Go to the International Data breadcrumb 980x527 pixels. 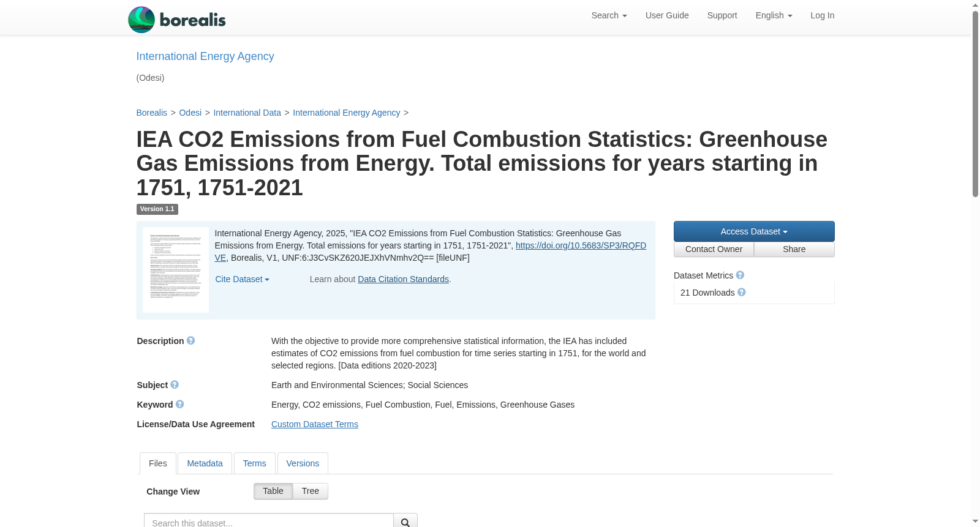[247, 113]
